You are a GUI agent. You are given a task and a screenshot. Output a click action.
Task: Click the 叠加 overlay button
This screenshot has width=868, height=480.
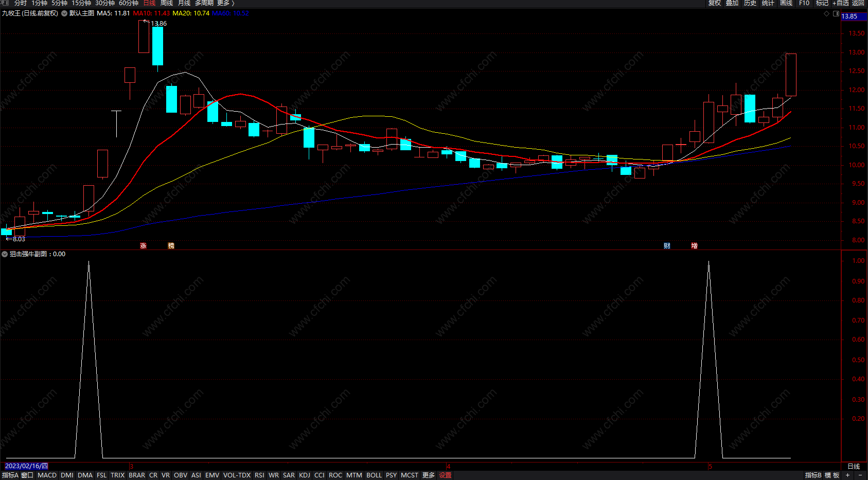coord(732,3)
